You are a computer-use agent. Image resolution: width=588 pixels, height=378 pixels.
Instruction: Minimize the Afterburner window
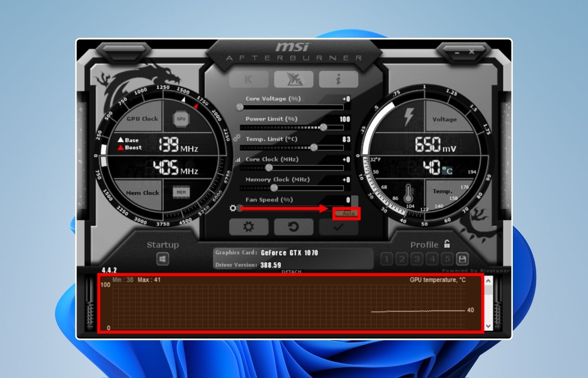pos(457,52)
